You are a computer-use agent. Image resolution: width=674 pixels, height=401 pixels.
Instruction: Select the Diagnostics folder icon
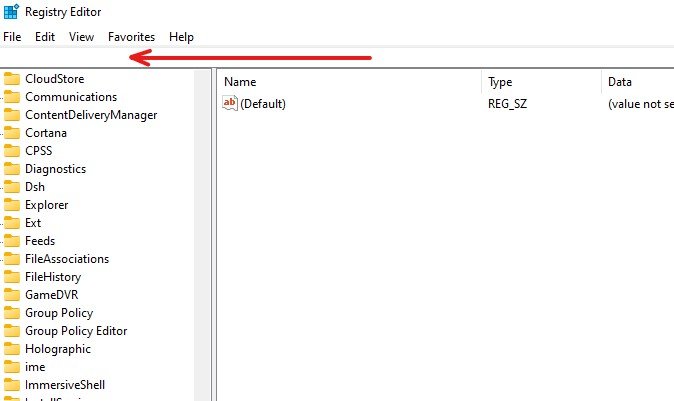point(12,169)
